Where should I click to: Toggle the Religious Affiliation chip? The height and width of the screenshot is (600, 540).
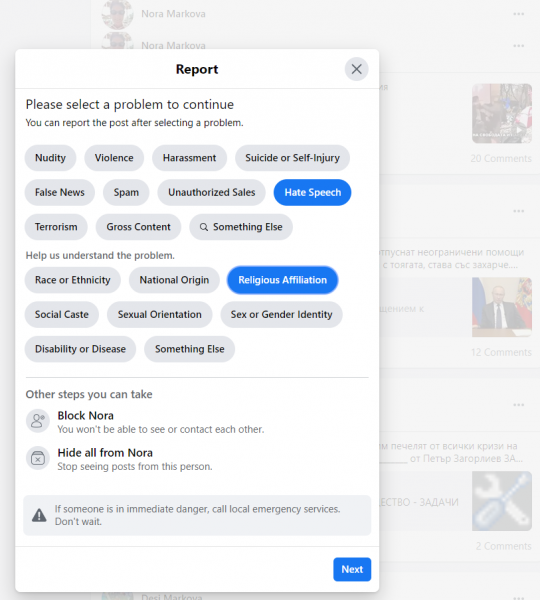coord(282,280)
